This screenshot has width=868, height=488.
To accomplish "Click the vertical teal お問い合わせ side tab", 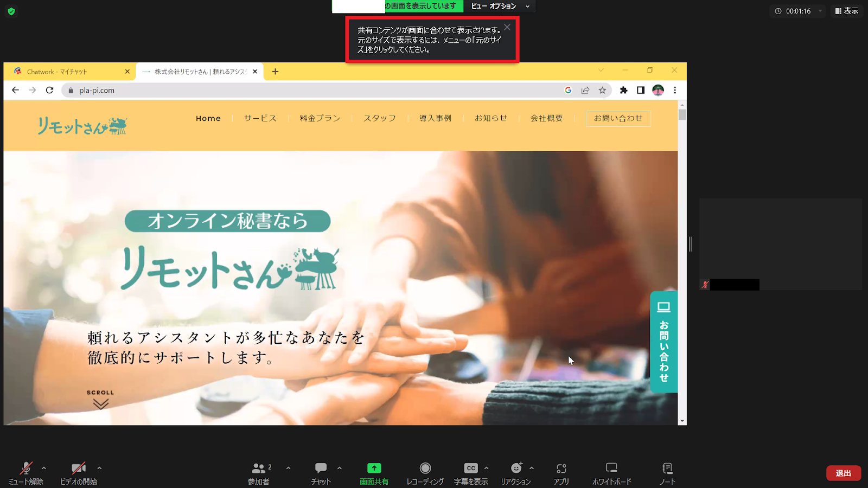I will point(664,342).
